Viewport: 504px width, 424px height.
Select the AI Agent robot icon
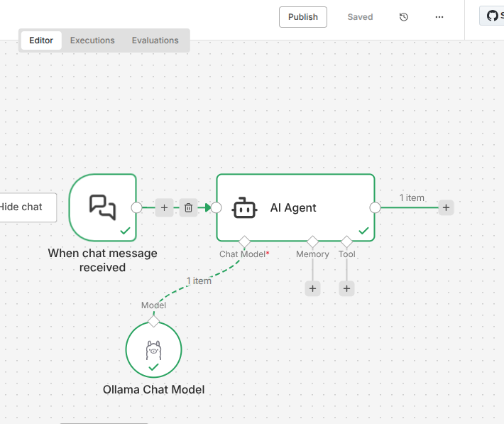point(245,208)
